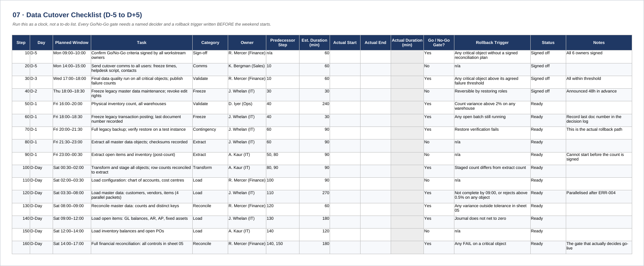The image size is (644, 266).
Task: Select the Status cell 'Signed off' for step 30
Action: coord(548,82)
